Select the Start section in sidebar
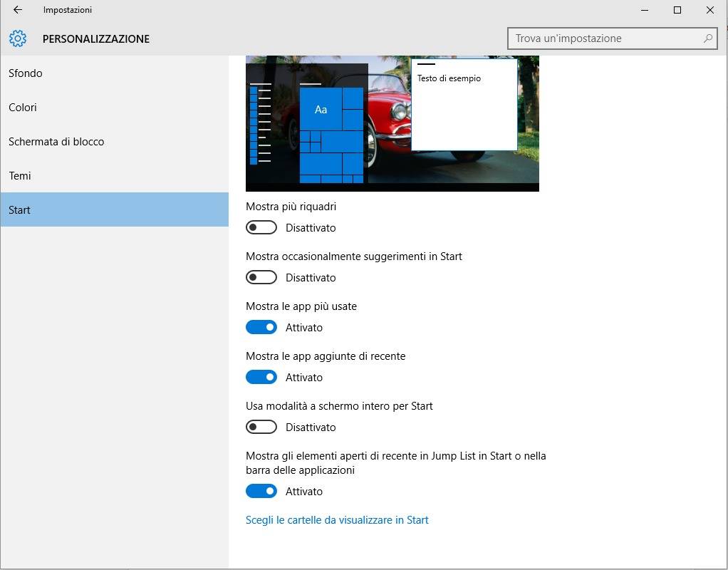The image size is (728, 570). 20,210
